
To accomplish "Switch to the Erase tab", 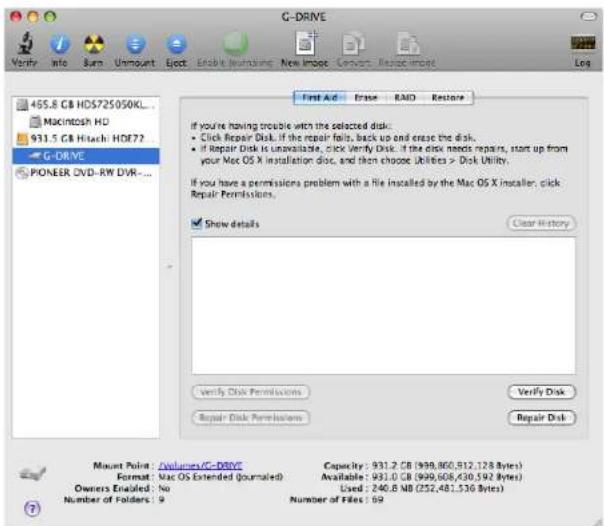I will (x=366, y=97).
